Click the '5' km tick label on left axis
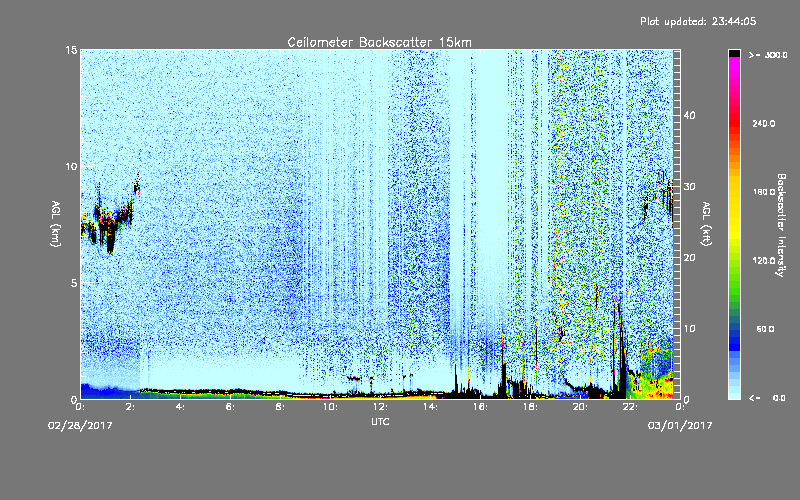This screenshot has height=500, width=800. [74, 283]
